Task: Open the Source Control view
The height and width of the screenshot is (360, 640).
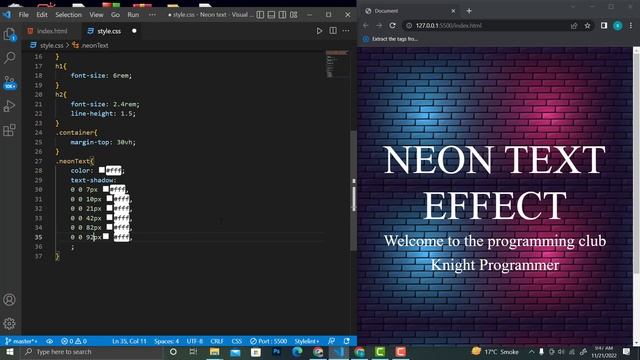Action: coord(9,82)
